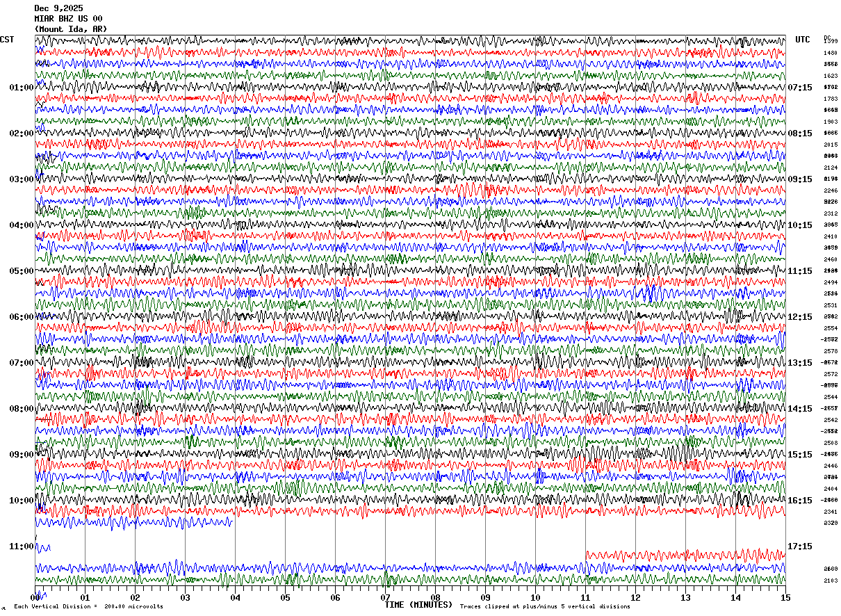Click the "11:15" UTC time label
Screen dimensions: 841x616
click(800, 271)
